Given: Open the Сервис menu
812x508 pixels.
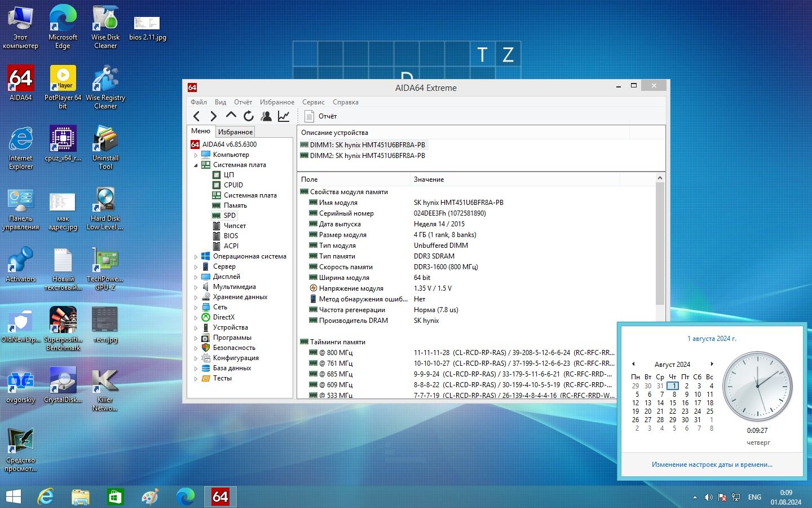Looking at the screenshot, I should click(313, 102).
